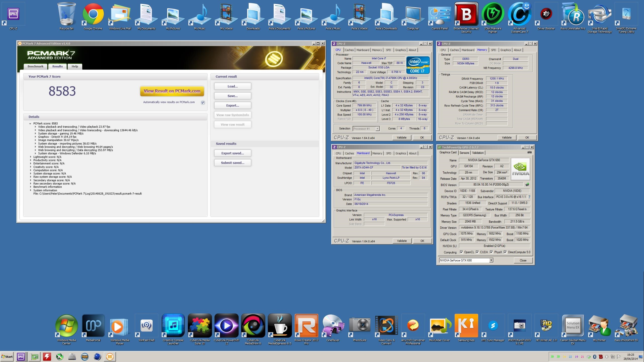Image resolution: width=644 pixels, height=362 pixels.
Task: Collapse the PCMark score tree node
Action: tap(30, 124)
